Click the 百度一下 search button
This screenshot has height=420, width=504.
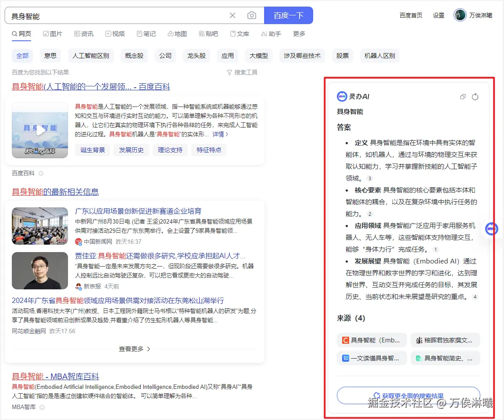pos(288,15)
